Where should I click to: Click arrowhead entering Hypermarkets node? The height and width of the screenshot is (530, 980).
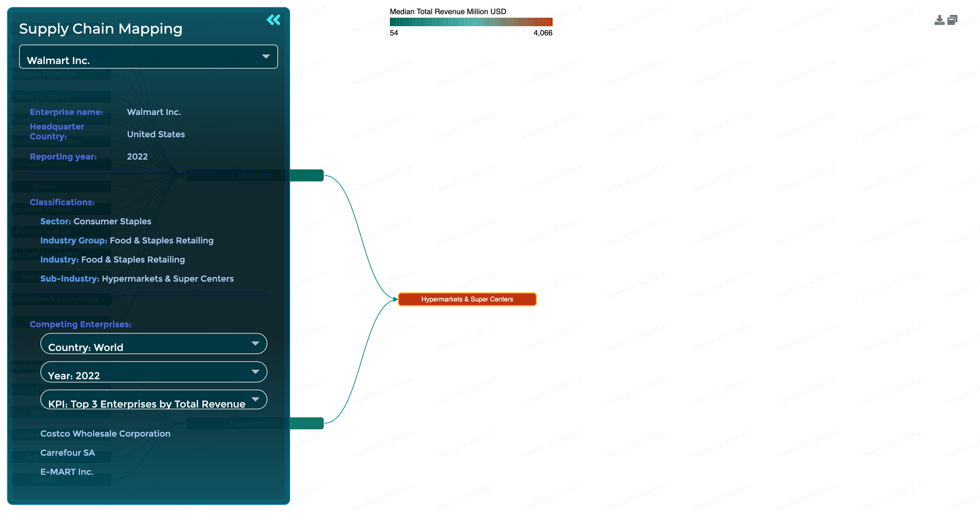click(x=395, y=299)
